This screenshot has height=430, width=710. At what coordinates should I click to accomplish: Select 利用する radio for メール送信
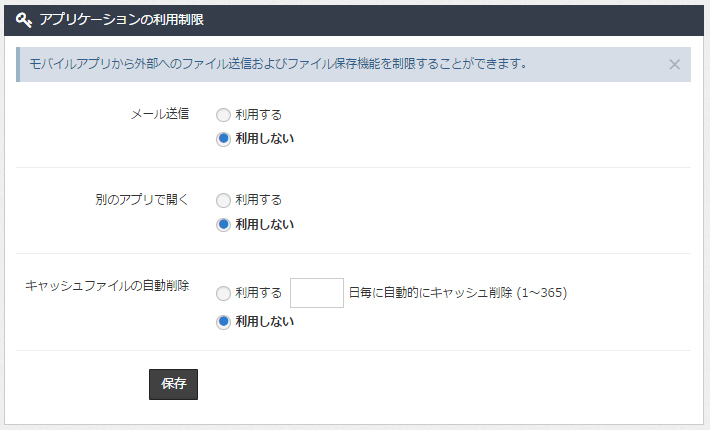point(223,115)
